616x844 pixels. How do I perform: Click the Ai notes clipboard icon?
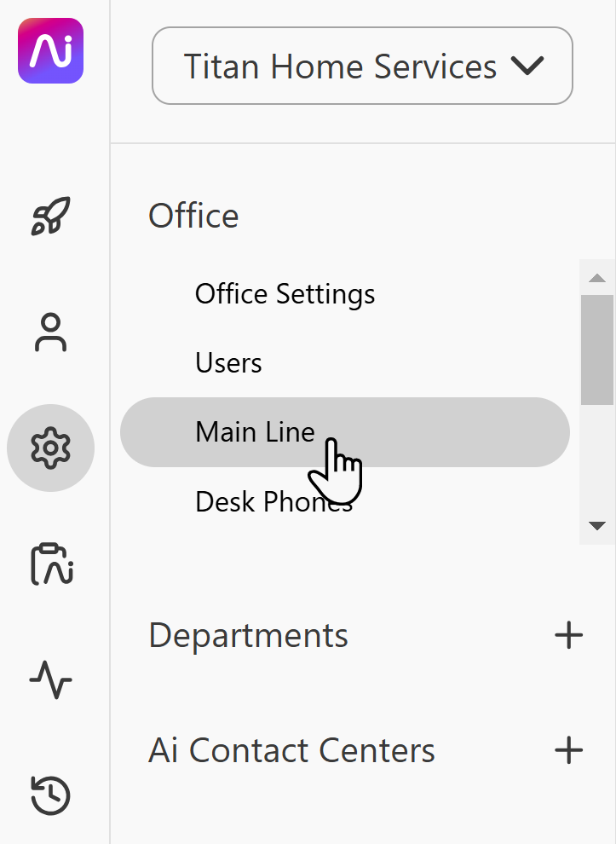pyautogui.click(x=50, y=564)
